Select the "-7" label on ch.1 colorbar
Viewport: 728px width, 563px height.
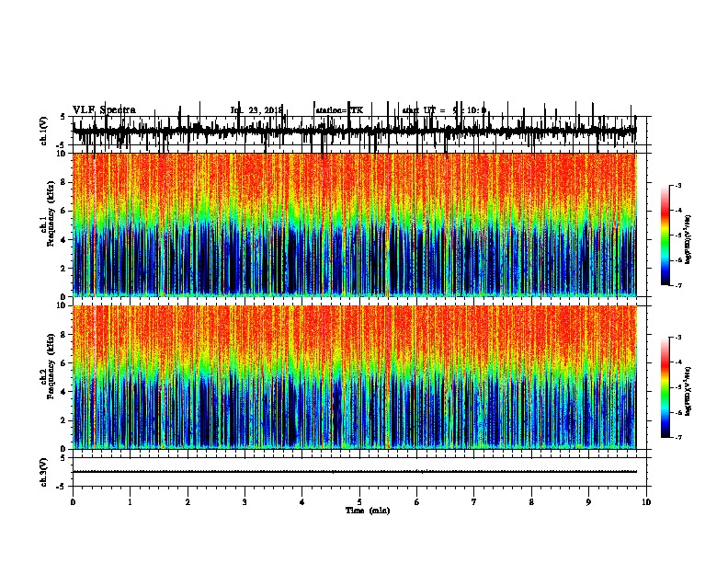coord(678,285)
